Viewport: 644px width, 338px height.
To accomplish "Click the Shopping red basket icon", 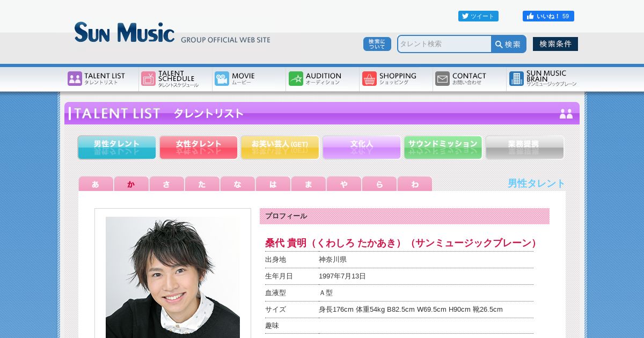I will tap(369, 79).
